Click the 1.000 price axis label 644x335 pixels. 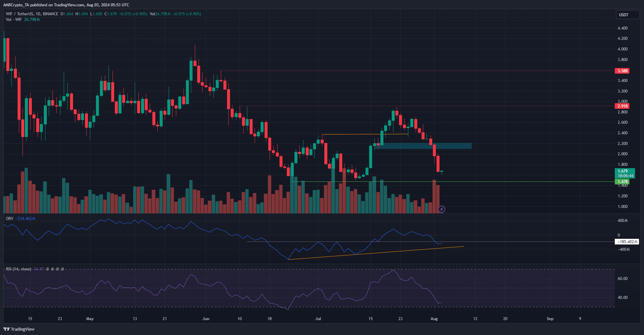pos(622,207)
